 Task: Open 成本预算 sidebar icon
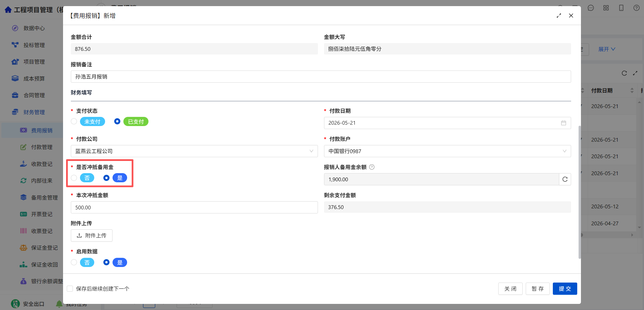(15, 78)
